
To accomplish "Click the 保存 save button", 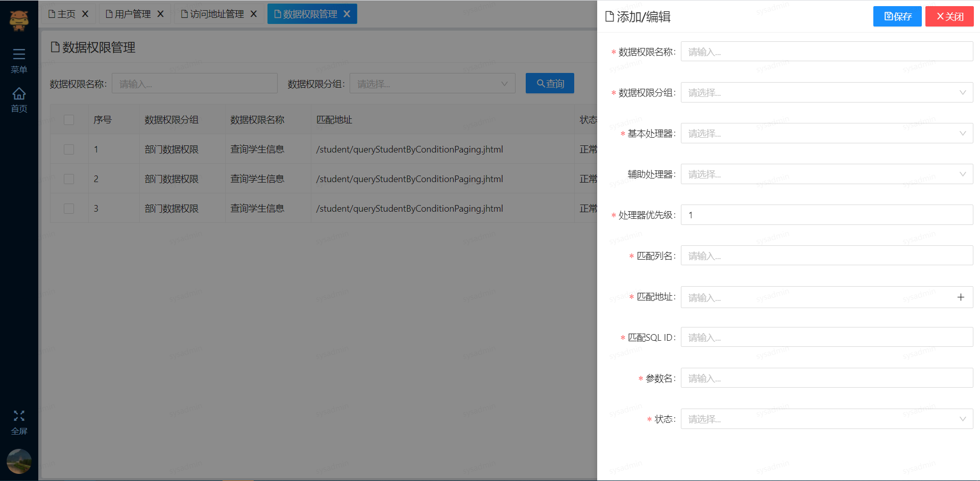I will 897,16.
